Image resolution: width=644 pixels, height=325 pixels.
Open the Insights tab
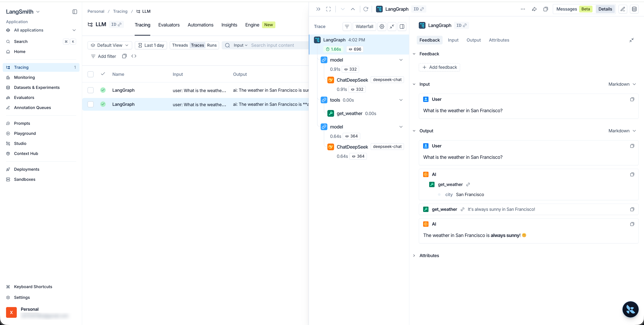tap(229, 25)
